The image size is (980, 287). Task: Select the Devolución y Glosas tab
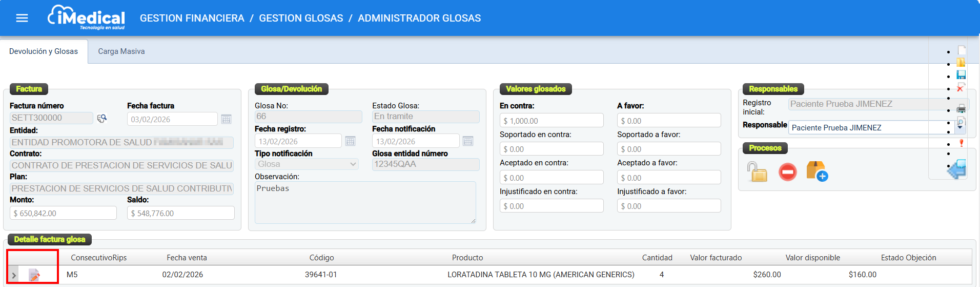(44, 51)
